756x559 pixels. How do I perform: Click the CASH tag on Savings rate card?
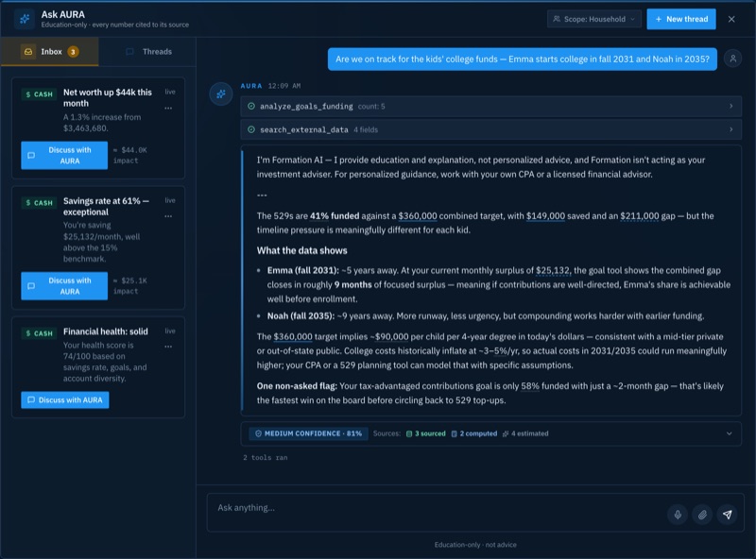click(39, 202)
